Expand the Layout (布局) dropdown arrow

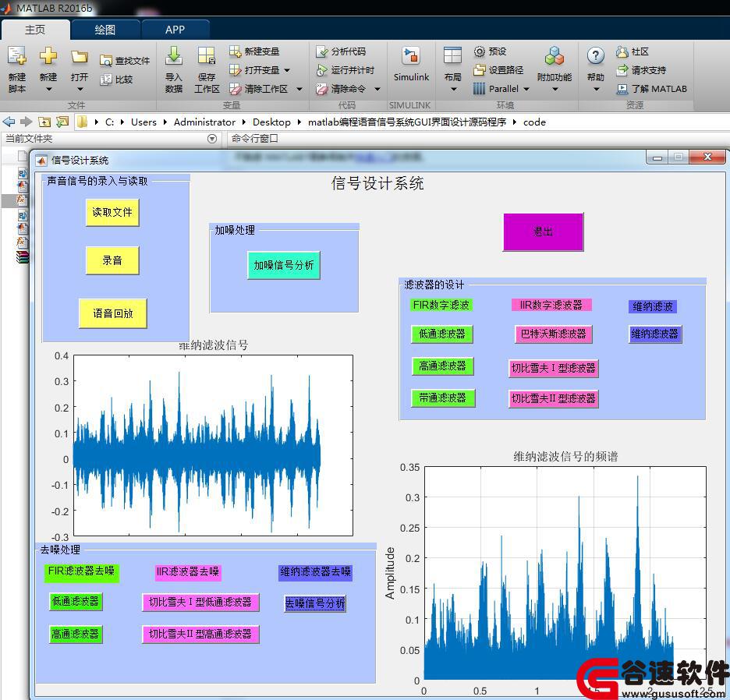click(x=453, y=90)
